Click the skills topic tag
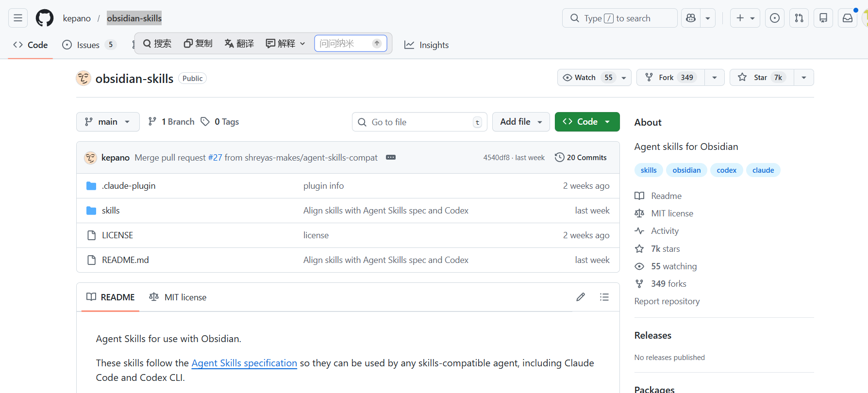 (649, 170)
